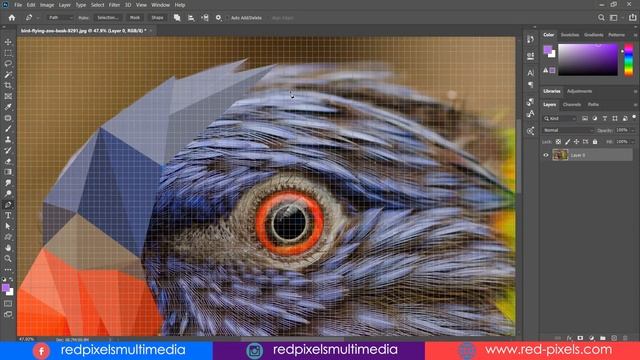Switch to the Adjustments tab
Screen dimensions: 640x360
click(x=579, y=91)
